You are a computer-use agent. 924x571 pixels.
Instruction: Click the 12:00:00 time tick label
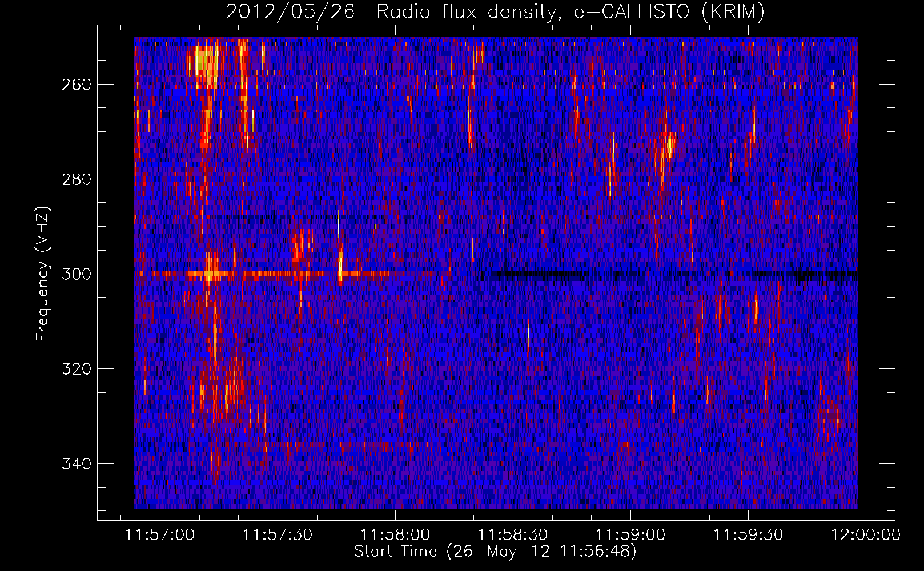[866, 535]
